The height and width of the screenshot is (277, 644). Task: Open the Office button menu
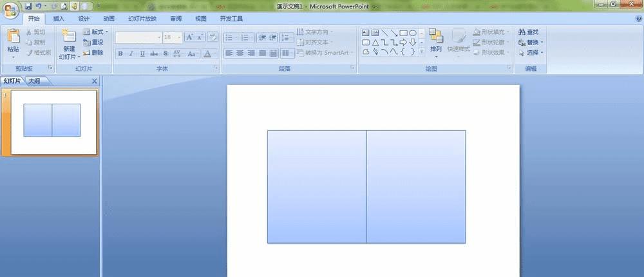click(11, 10)
